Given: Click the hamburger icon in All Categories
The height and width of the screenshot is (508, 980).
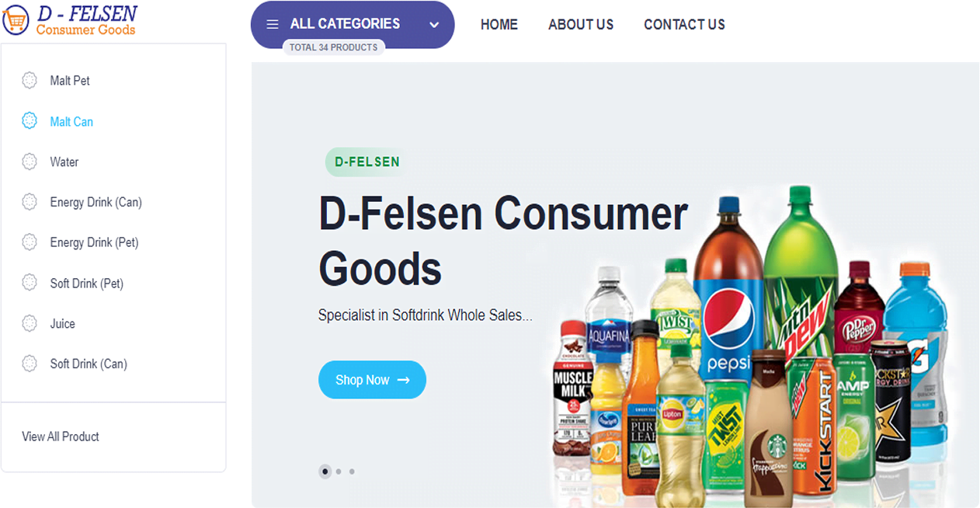Looking at the screenshot, I should point(273,24).
